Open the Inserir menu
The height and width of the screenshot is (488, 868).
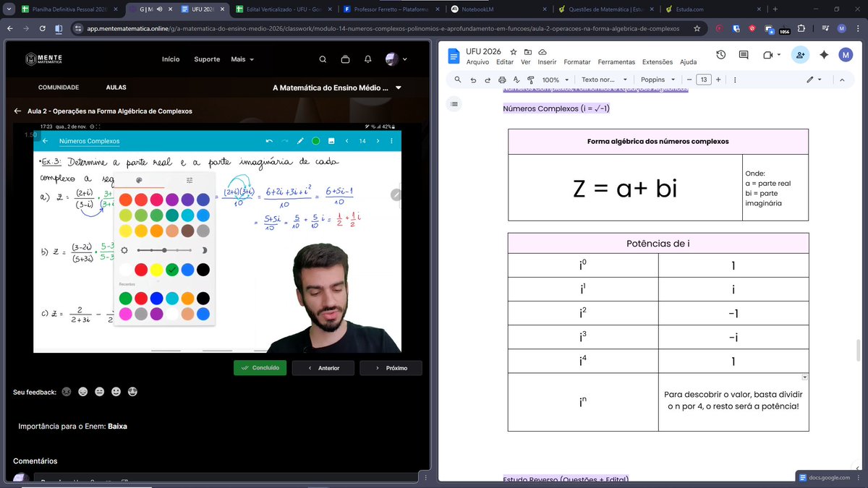(547, 62)
